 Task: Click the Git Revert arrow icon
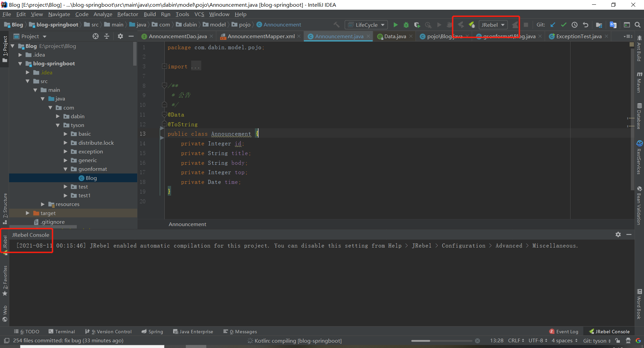[586, 25]
